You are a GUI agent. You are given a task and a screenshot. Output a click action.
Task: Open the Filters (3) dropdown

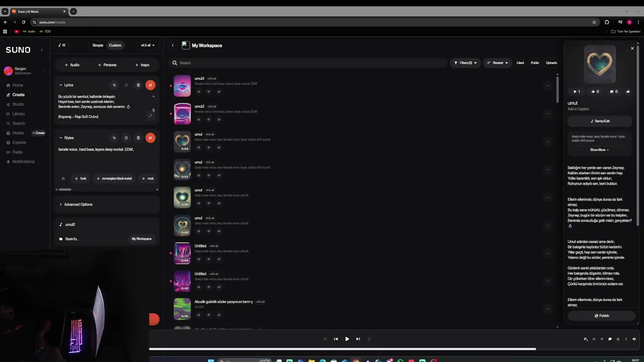pos(465,63)
